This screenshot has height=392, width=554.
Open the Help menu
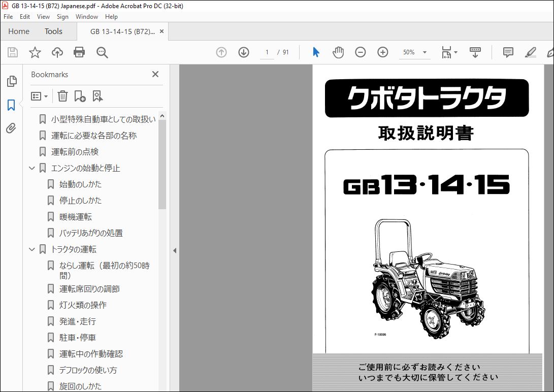[111, 17]
